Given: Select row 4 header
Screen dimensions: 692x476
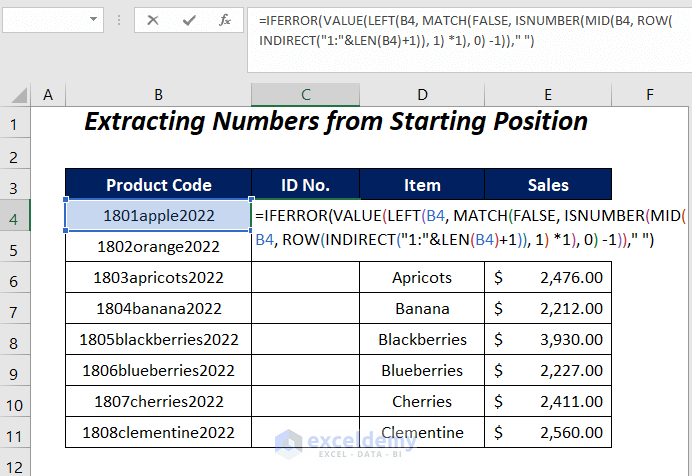Looking at the screenshot, I should tap(15, 216).
